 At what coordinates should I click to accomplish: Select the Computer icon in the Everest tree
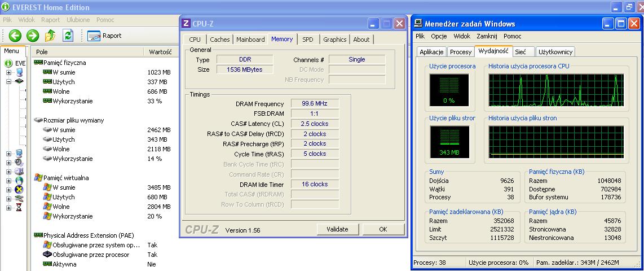tap(19, 72)
